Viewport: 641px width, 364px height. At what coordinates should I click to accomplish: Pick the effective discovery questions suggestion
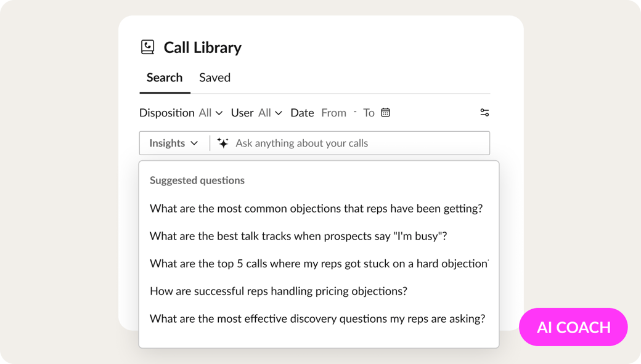point(317,318)
